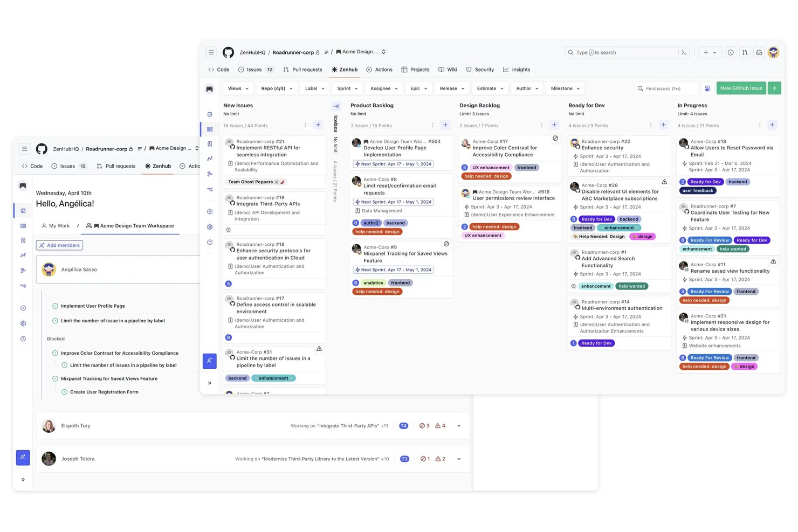Open the Assignee filter dropdown

click(384, 88)
